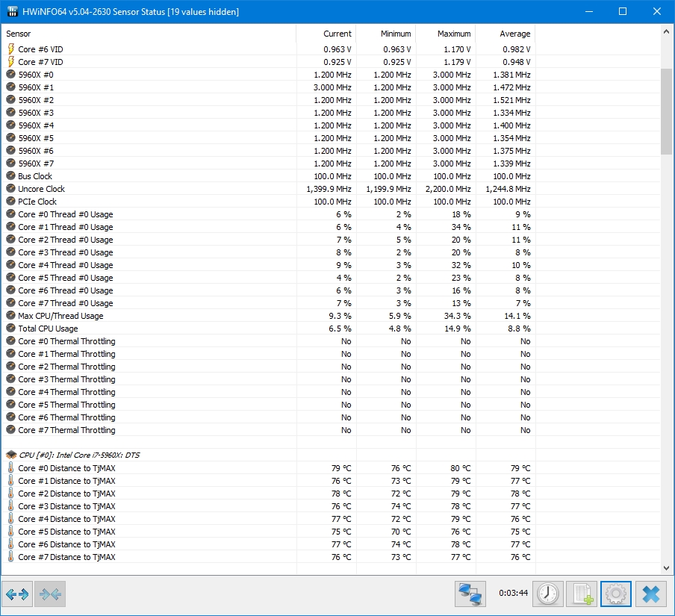The image size is (675, 616).
Task: Click the HWiNFO64 title bar app icon
Action: tap(13, 12)
